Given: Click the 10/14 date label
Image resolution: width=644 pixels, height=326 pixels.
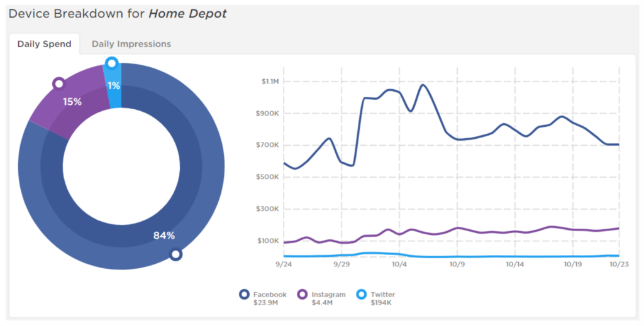Looking at the screenshot, I should (x=515, y=264).
